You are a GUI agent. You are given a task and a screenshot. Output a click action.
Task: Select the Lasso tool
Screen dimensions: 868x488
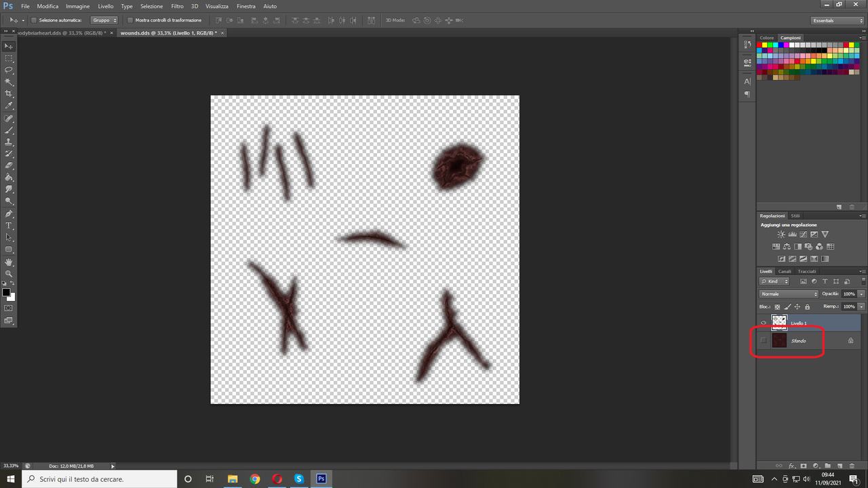(x=9, y=70)
